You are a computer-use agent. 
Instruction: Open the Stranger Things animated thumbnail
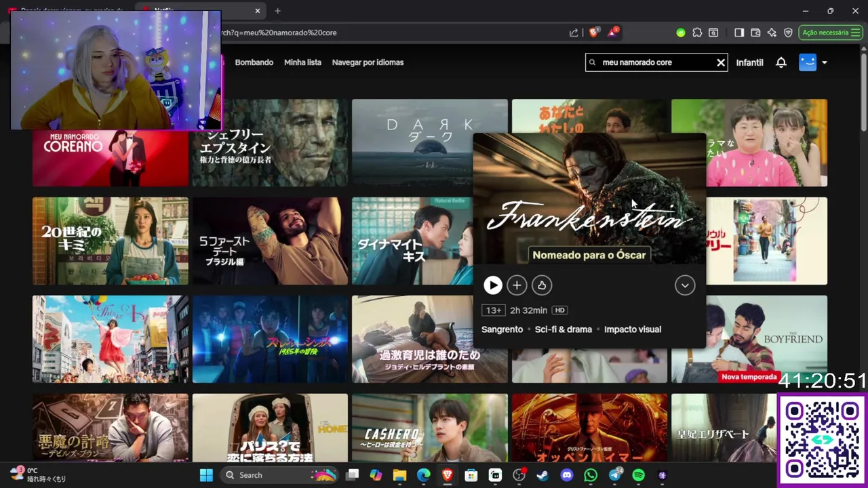tap(270, 339)
